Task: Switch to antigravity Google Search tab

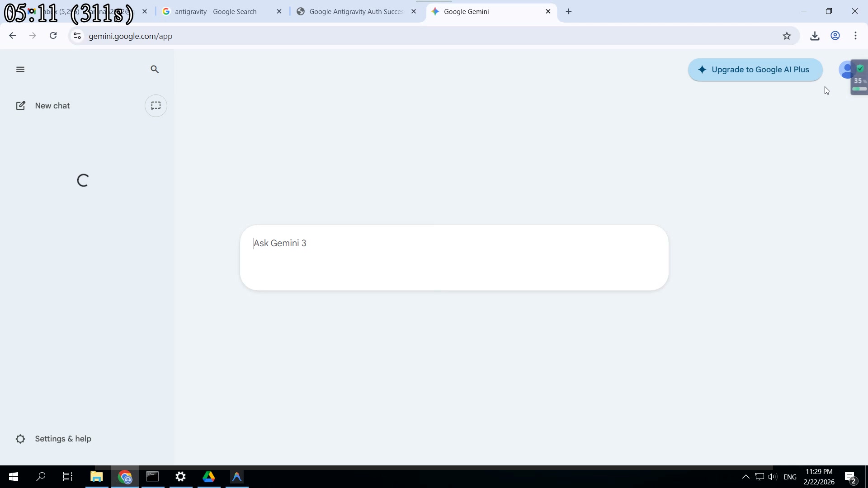Action: click(x=216, y=12)
